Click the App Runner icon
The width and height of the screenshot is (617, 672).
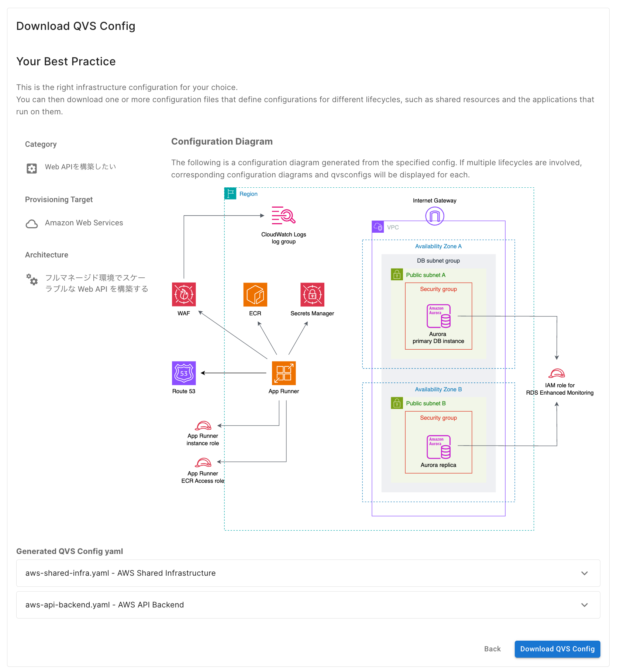coord(284,373)
